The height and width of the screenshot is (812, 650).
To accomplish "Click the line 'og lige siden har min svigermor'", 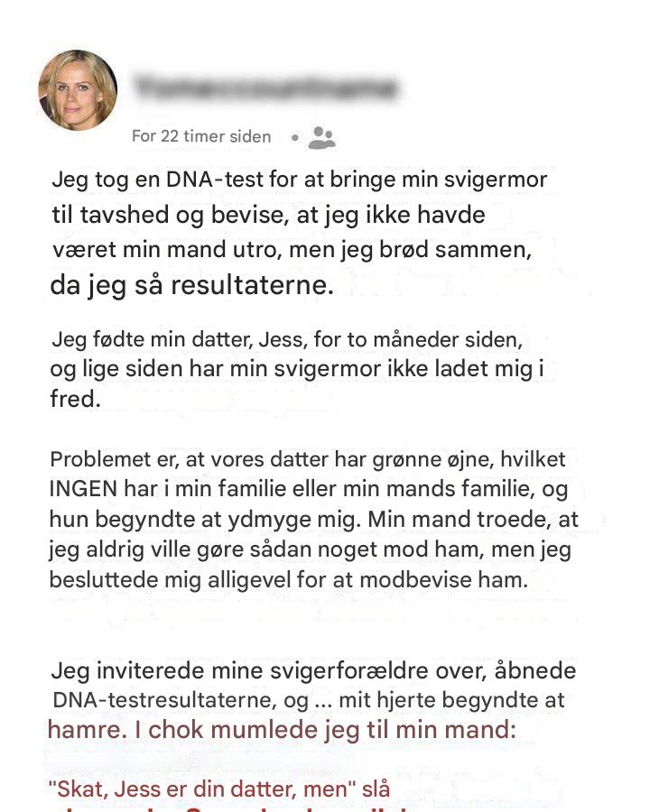I will click(297, 369).
